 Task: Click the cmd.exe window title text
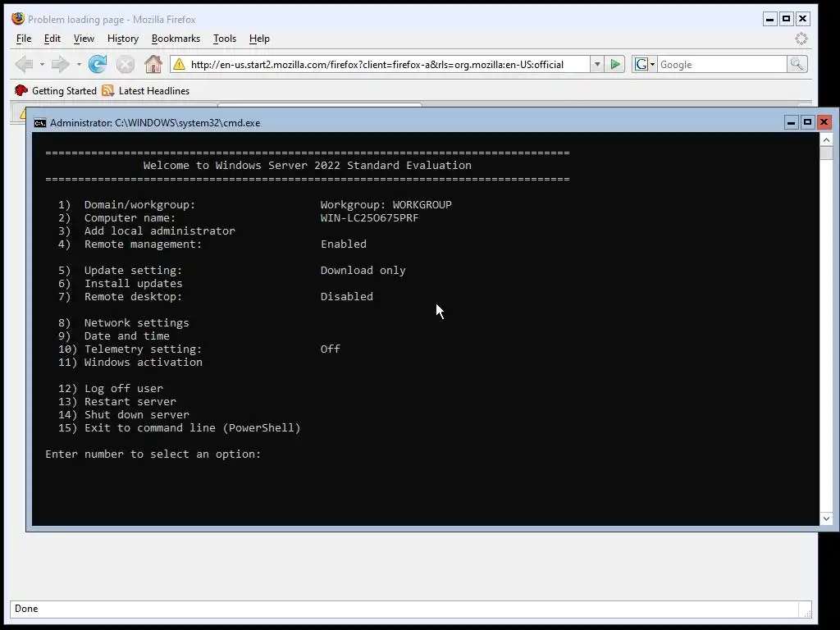[155, 123]
